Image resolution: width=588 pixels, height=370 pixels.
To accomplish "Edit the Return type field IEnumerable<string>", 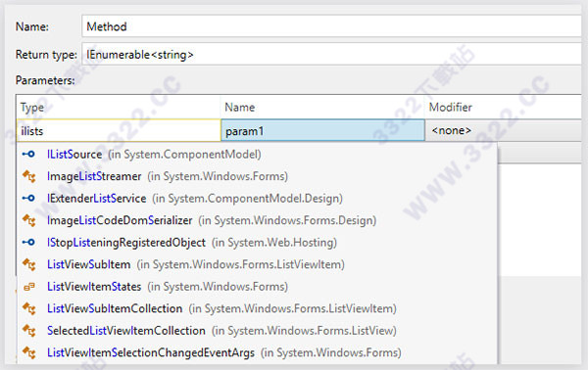I will click(x=331, y=55).
